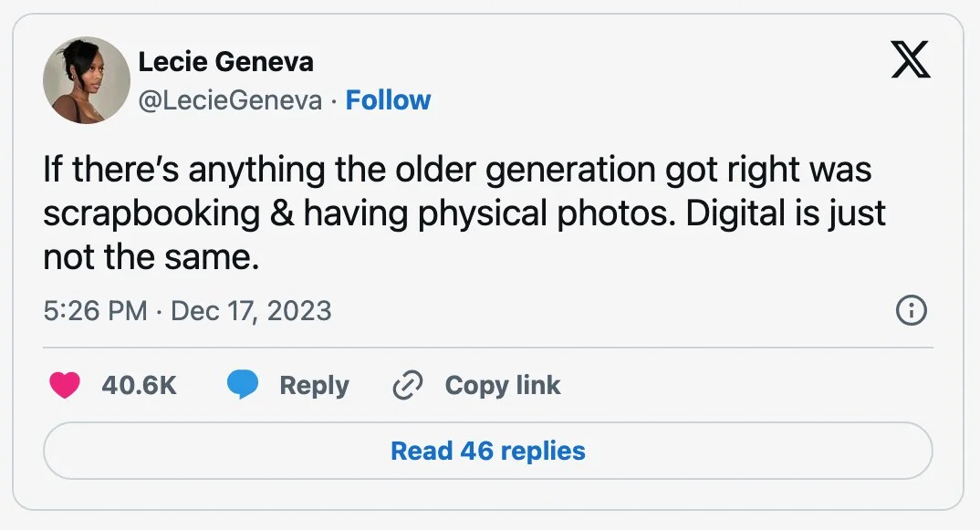
Task: Click the tweet's first line about older generation
Action: tap(456, 171)
